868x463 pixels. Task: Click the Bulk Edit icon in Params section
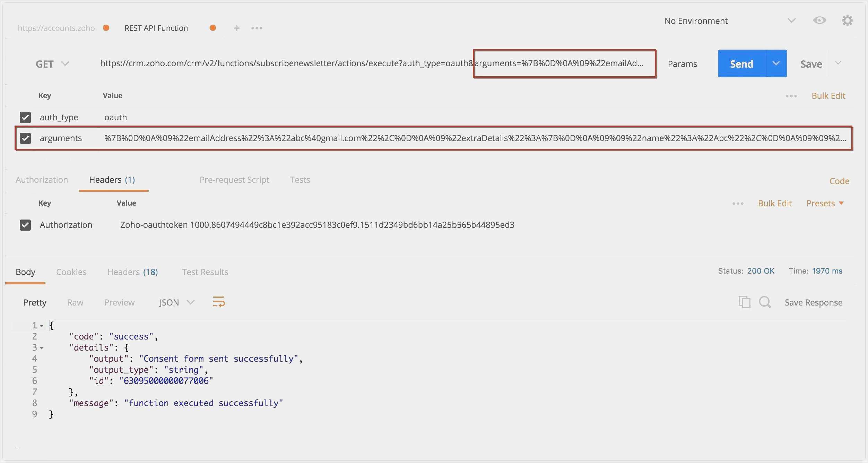(x=828, y=95)
